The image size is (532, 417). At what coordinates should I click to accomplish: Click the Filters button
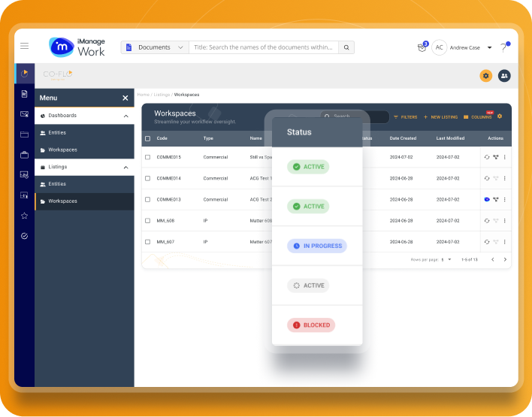405,117
